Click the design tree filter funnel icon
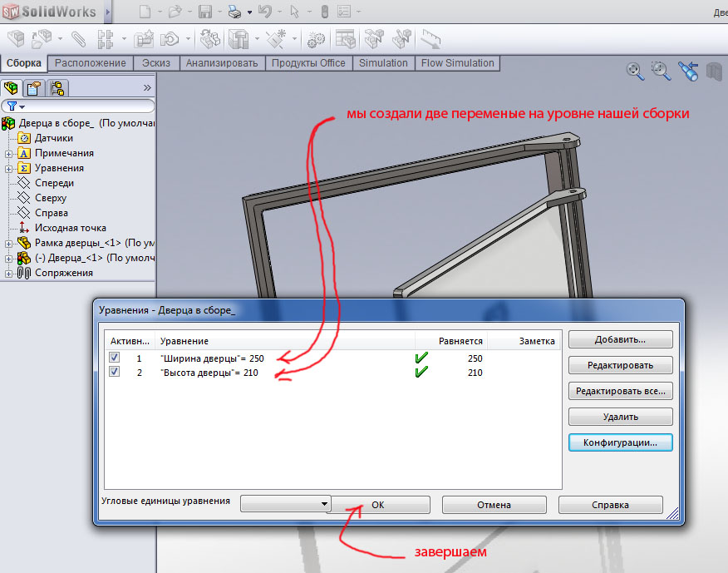Viewport: 728px width, 573px height. coord(12,106)
